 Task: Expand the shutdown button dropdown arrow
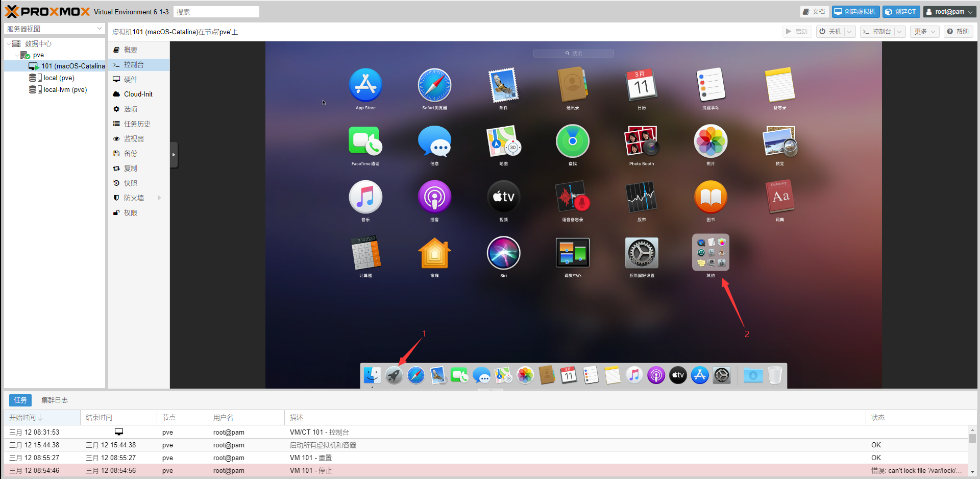pos(849,32)
